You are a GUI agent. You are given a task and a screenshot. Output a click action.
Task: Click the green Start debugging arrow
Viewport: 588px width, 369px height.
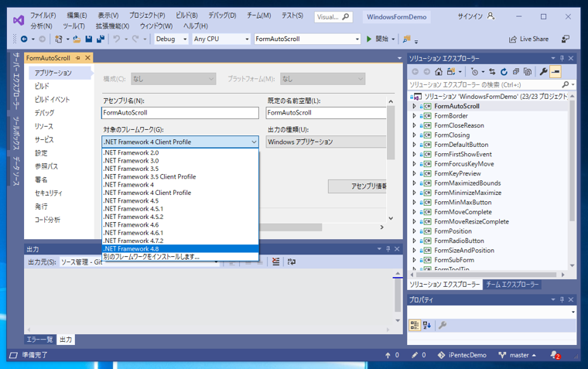(369, 39)
